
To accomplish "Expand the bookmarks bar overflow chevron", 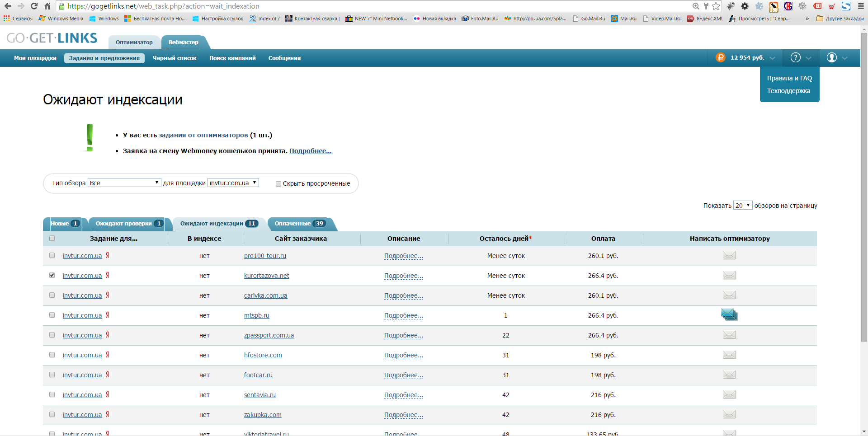I will pos(807,19).
